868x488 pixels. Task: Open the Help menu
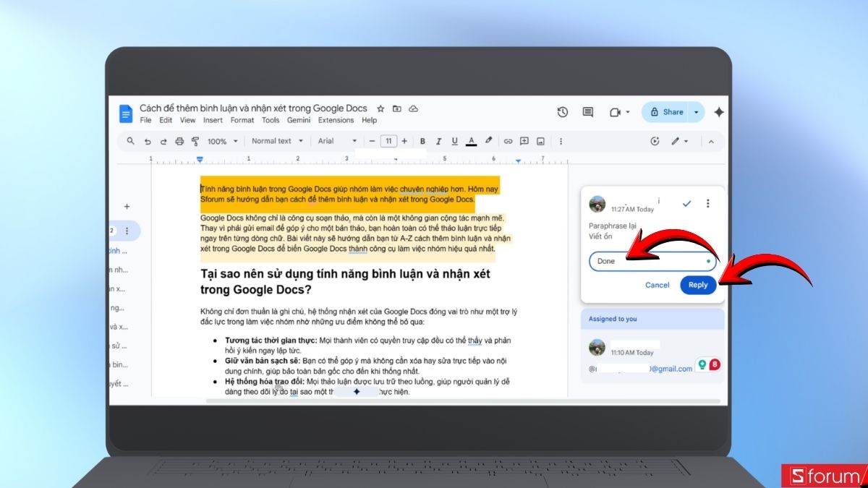pyautogui.click(x=369, y=120)
